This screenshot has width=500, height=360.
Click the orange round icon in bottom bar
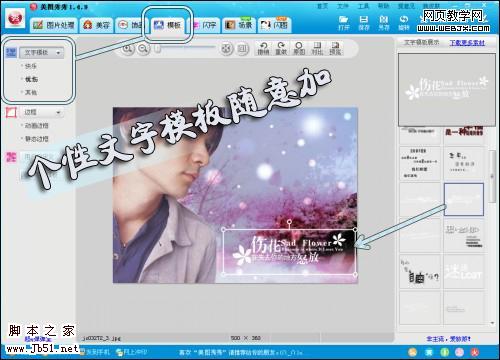coord(413,352)
